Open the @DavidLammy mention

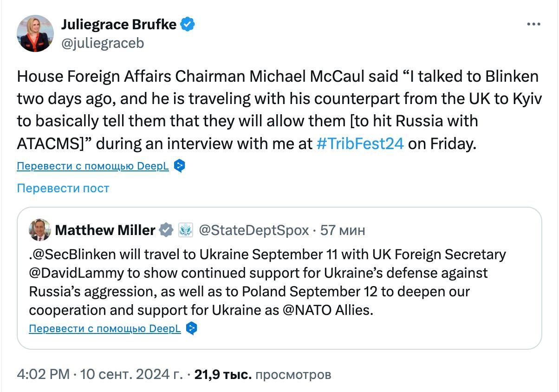[x=77, y=273]
